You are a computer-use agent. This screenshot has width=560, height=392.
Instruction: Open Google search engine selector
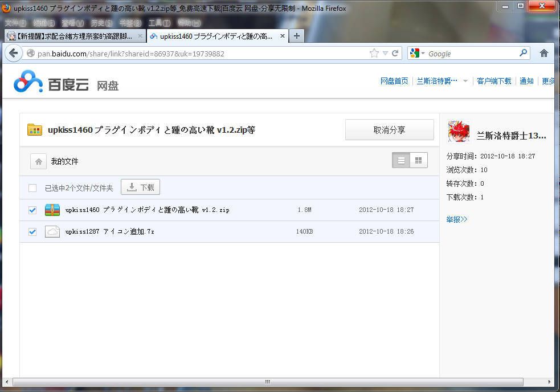click(417, 53)
